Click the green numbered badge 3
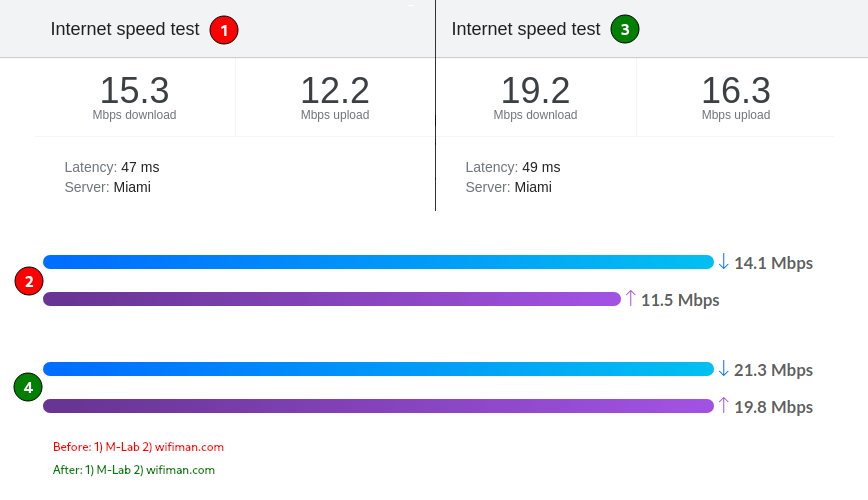 click(624, 29)
